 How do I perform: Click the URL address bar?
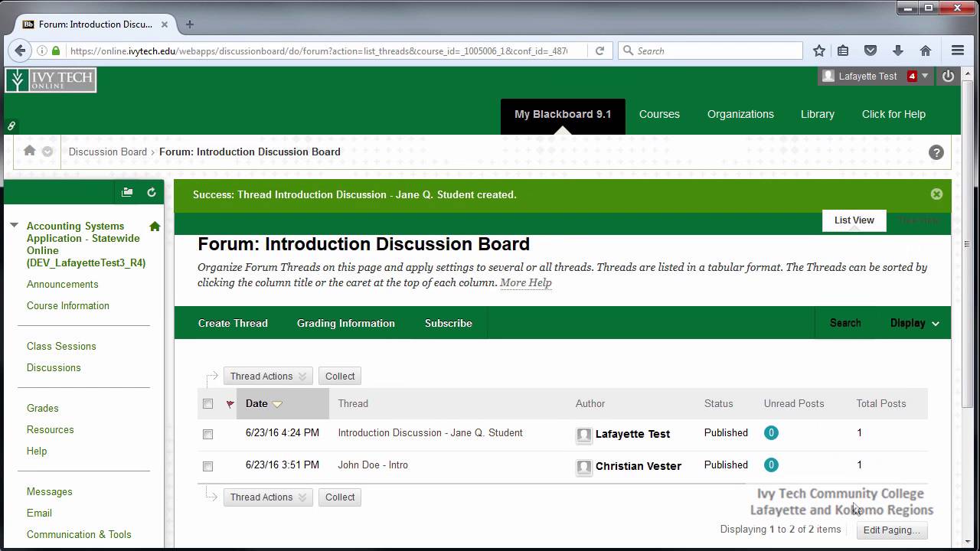coord(318,51)
